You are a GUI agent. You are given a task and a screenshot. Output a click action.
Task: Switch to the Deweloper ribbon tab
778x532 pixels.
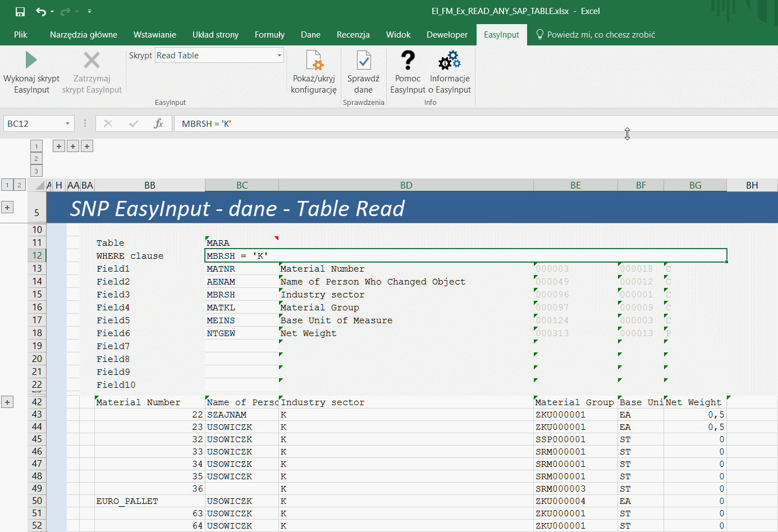coord(447,34)
